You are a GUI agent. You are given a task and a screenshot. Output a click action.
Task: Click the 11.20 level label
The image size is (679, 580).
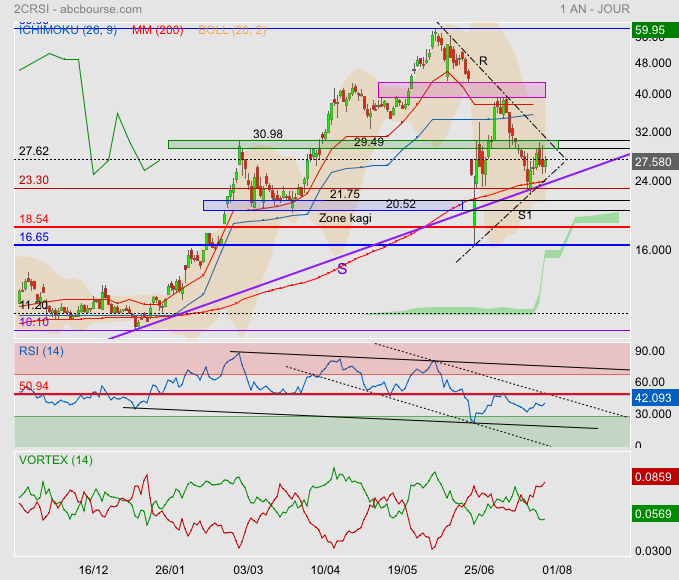pos(34,305)
